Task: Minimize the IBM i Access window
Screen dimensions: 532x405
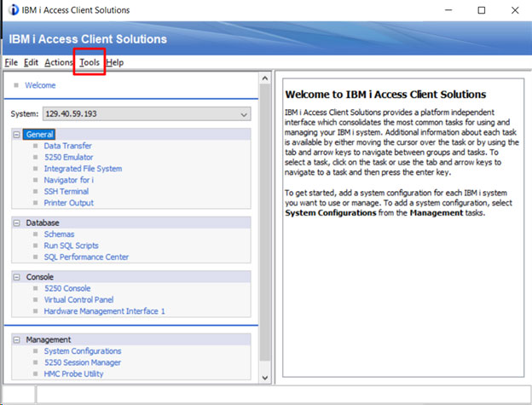Action: point(448,10)
